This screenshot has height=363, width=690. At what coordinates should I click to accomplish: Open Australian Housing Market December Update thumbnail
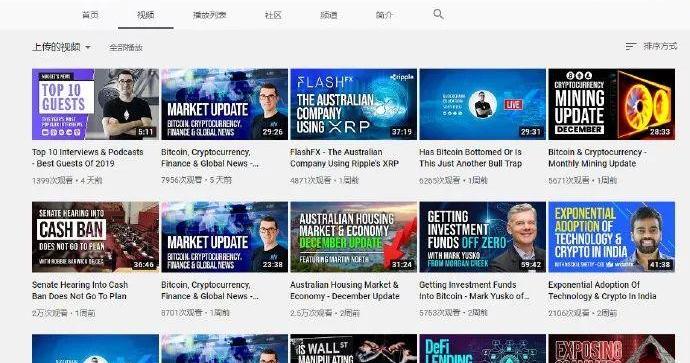pyautogui.click(x=353, y=237)
